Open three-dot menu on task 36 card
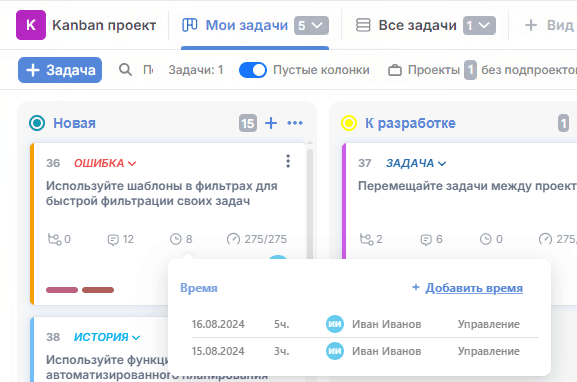This screenshot has height=382, width=577. [x=288, y=161]
